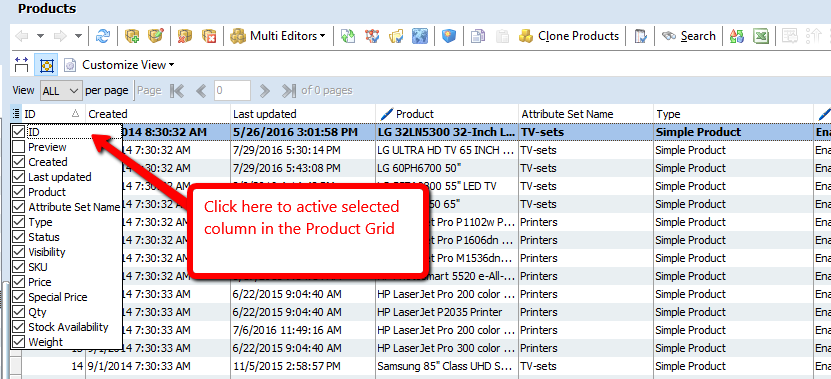Click the grayed table icon after Excel

click(790, 36)
